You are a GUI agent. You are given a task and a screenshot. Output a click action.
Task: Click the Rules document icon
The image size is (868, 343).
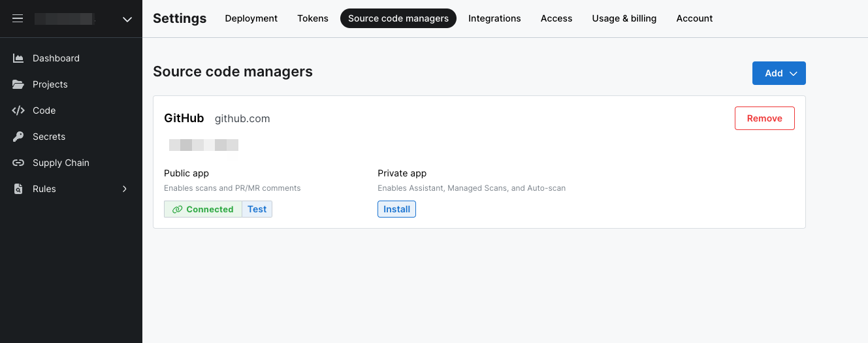point(18,189)
